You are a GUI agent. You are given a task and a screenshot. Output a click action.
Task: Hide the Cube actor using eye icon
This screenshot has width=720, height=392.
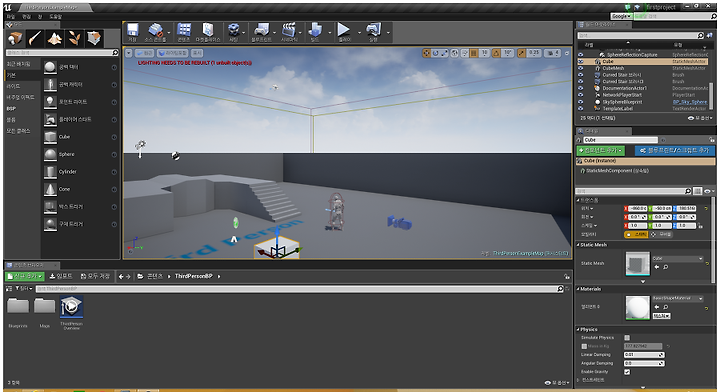581,61
